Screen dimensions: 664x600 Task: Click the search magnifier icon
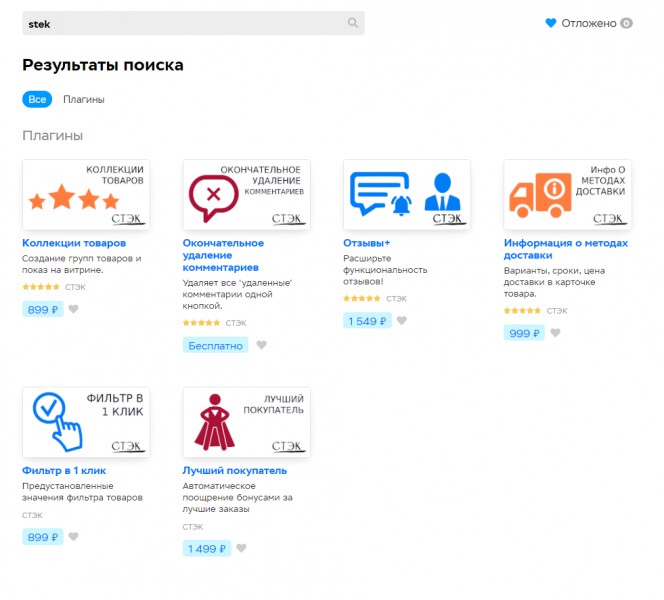coord(352,23)
